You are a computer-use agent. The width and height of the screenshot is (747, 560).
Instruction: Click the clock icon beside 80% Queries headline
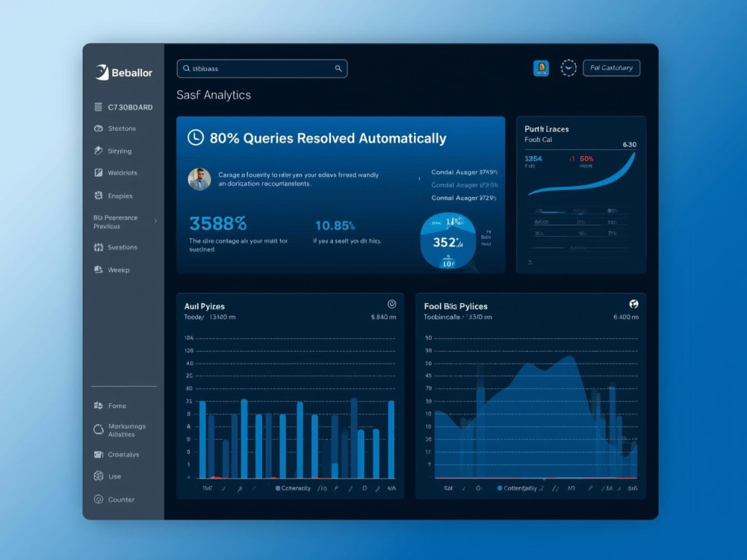pyautogui.click(x=195, y=137)
